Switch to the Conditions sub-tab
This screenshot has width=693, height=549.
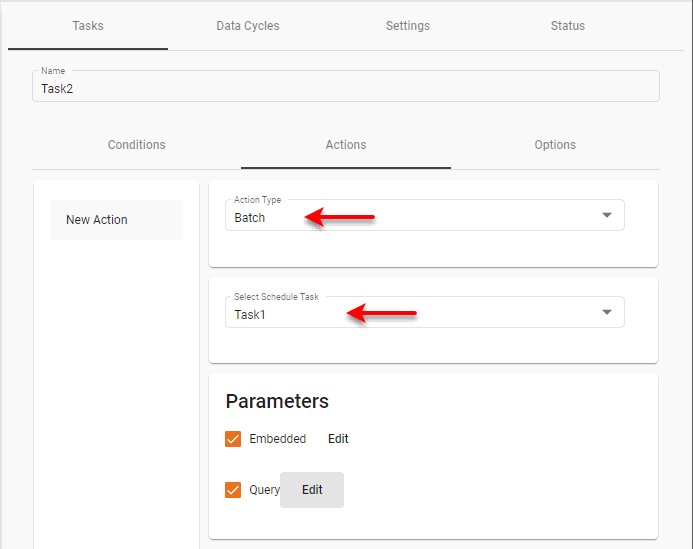(137, 145)
